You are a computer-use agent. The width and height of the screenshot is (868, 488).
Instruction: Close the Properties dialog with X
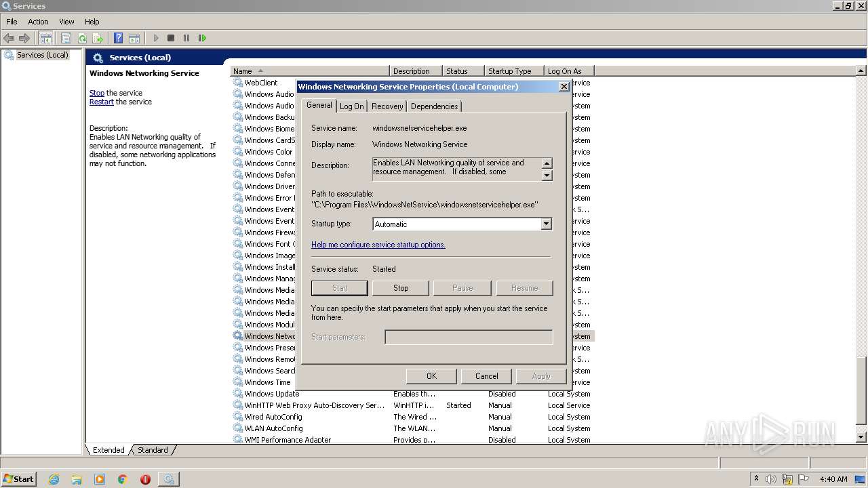pos(564,87)
